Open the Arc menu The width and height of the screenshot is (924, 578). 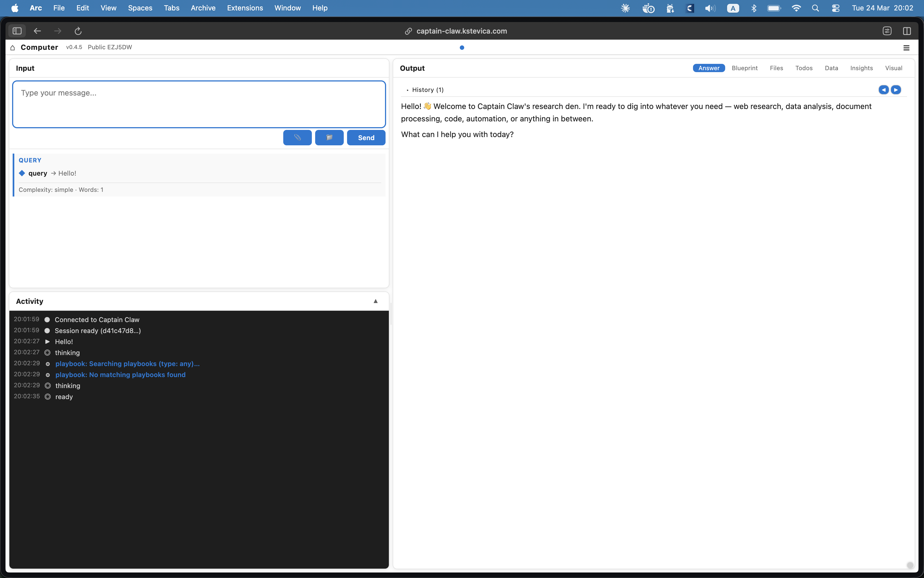point(36,8)
